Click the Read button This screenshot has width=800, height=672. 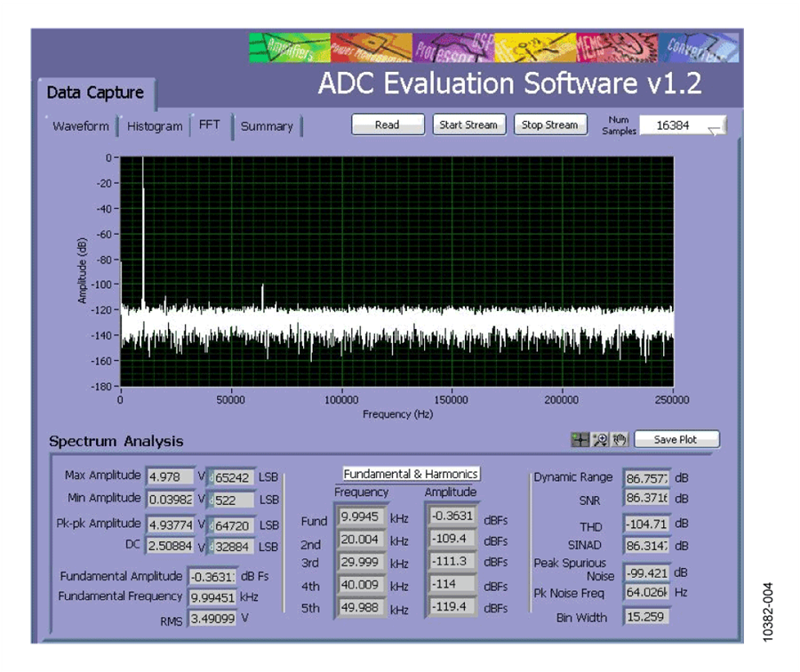pyautogui.click(x=388, y=124)
